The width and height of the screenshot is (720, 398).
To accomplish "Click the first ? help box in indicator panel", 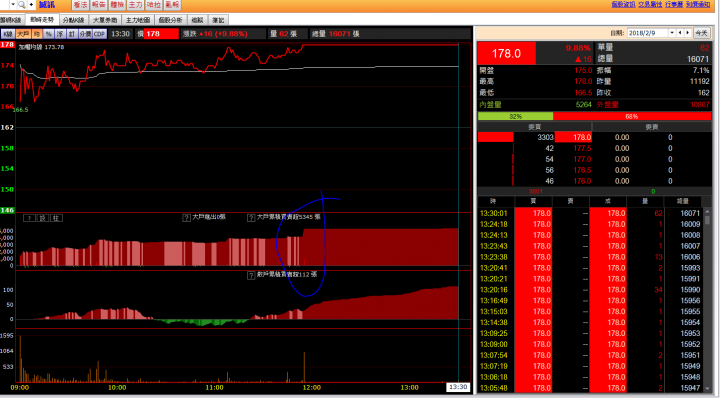I will point(29,218).
